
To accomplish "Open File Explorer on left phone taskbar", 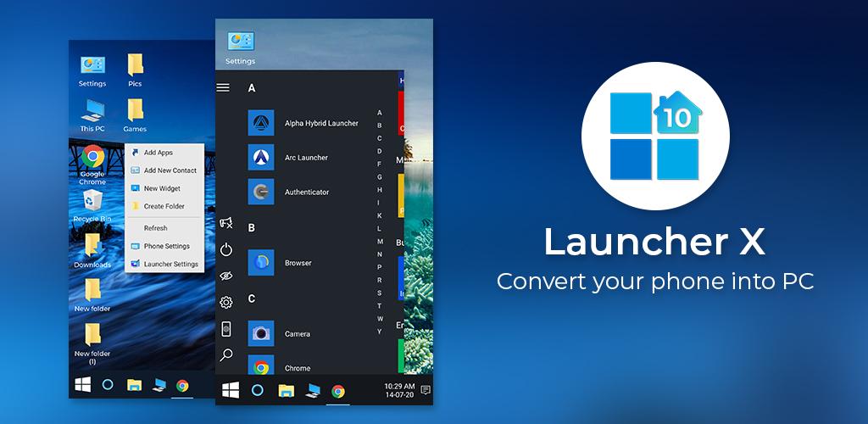I will [x=134, y=385].
